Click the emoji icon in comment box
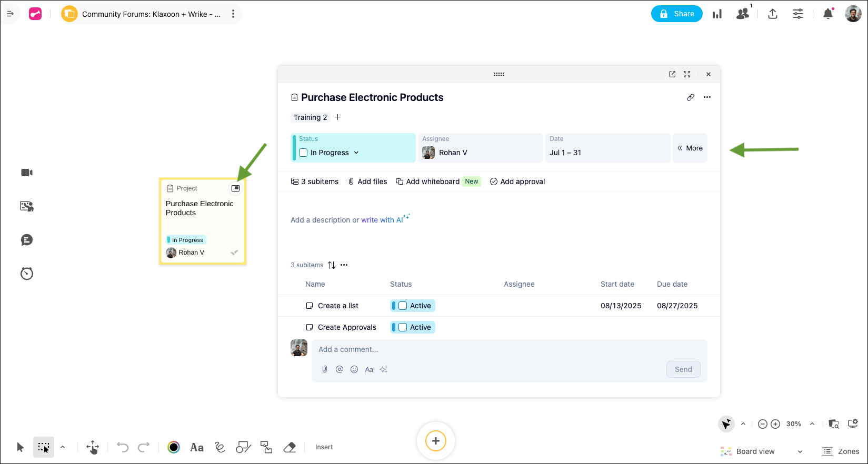This screenshot has width=868, height=464. pyautogui.click(x=354, y=369)
